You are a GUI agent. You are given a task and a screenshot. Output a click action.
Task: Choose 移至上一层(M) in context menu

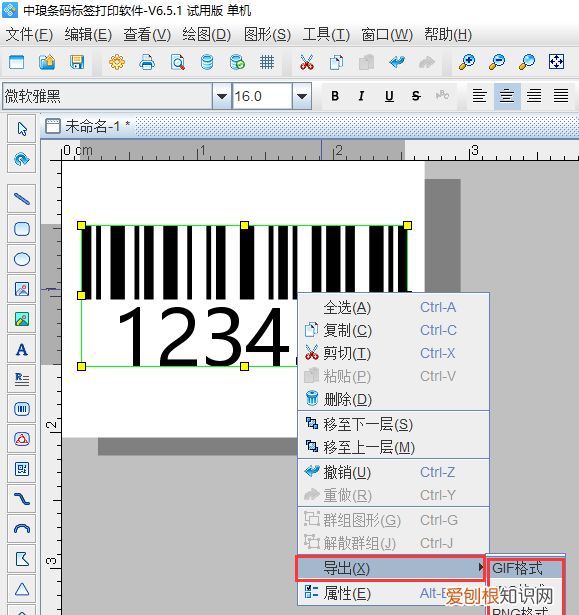pos(394,447)
